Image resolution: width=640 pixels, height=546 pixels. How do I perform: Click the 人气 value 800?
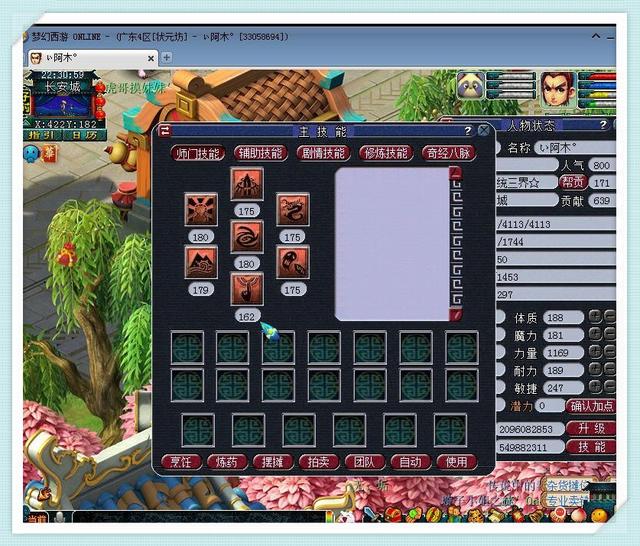pos(602,165)
